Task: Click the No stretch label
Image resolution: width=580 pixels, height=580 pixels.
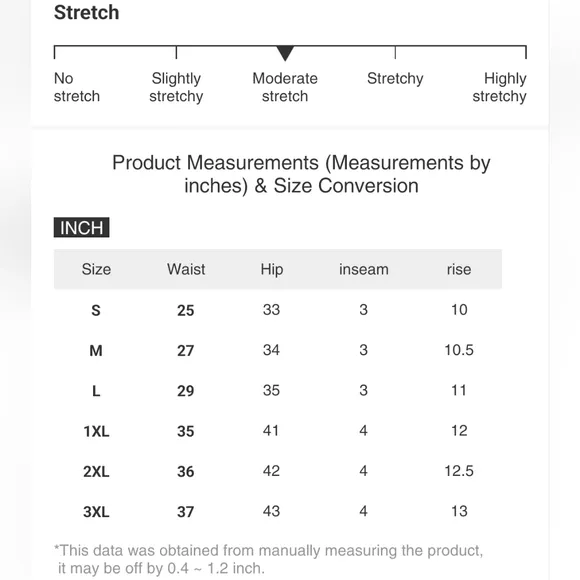Action: pos(77,87)
